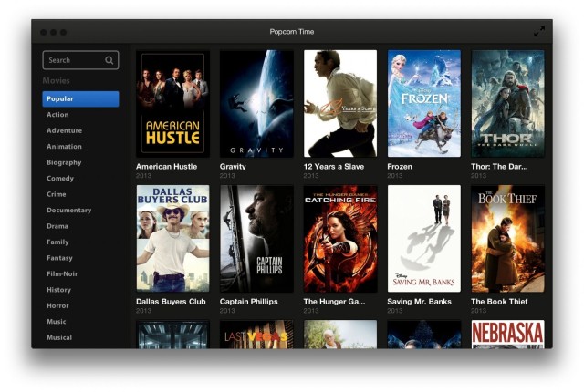Select the Popular category
584x392 pixels.
(80, 98)
